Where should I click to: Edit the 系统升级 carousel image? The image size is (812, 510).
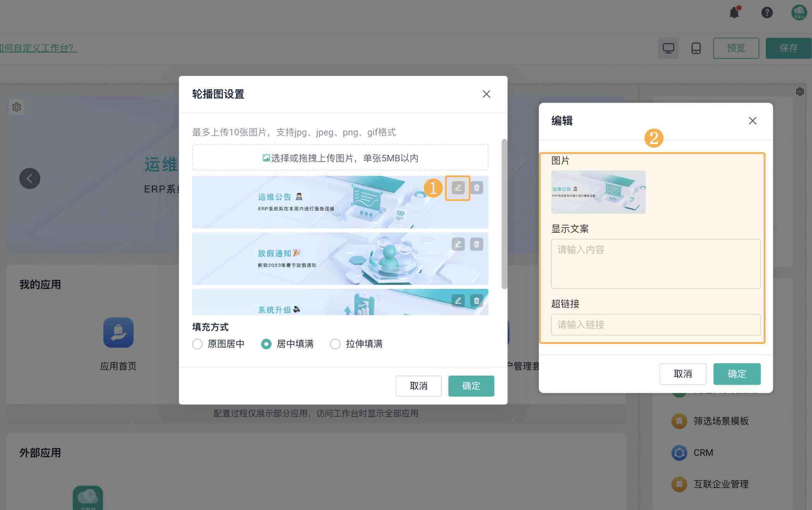coord(458,301)
